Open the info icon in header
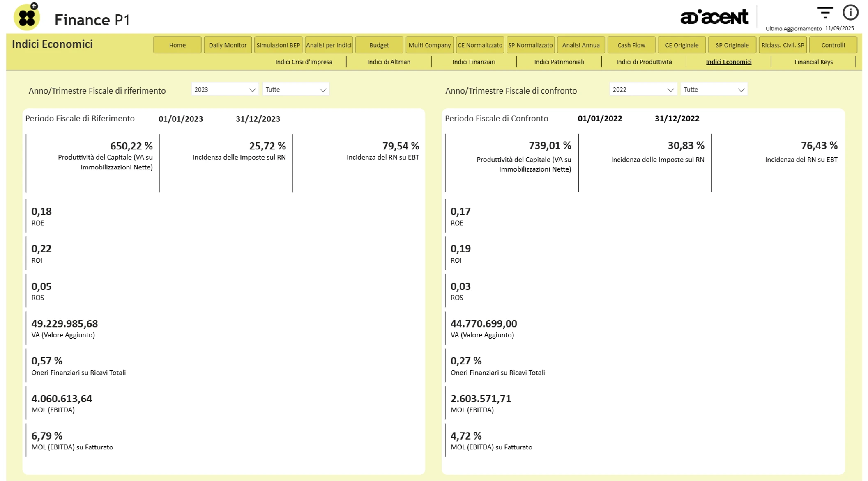Screen dimensions: 868x481 (x=850, y=13)
